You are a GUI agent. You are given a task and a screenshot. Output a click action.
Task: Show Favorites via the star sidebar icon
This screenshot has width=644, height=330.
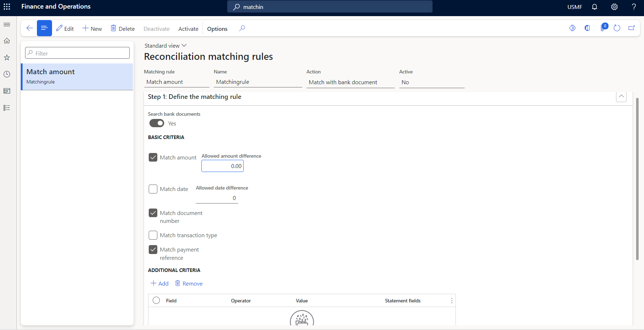[x=7, y=57]
